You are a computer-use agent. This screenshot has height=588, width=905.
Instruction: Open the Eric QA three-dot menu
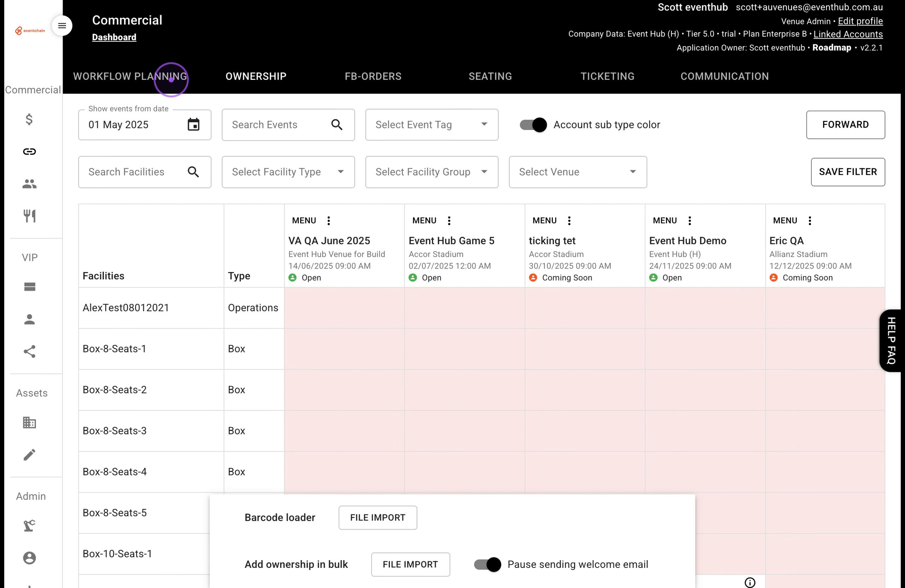(810, 220)
